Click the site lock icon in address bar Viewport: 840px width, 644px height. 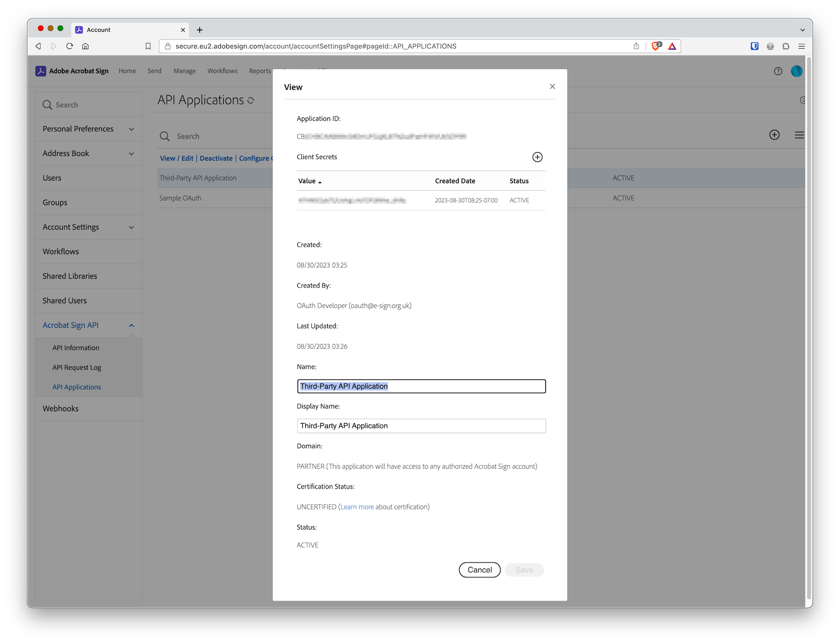[167, 46]
